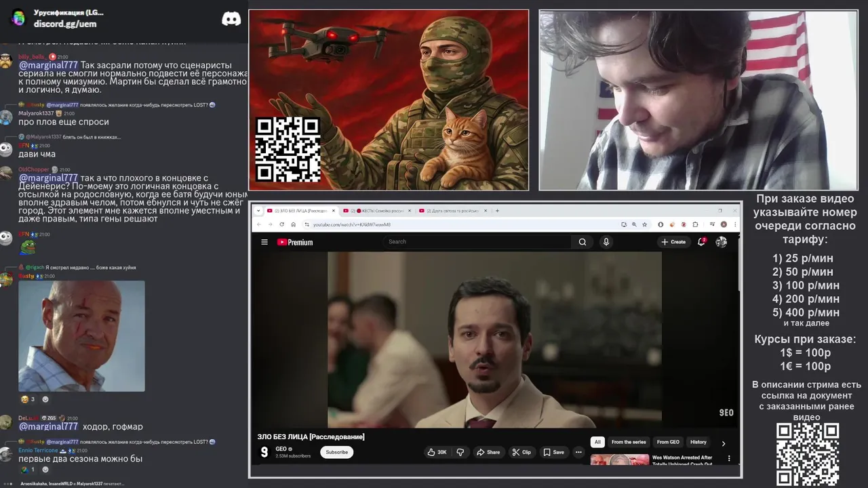Open YouTube guide hamburger menu
This screenshot has height=488, width=868.
[264, 242]
